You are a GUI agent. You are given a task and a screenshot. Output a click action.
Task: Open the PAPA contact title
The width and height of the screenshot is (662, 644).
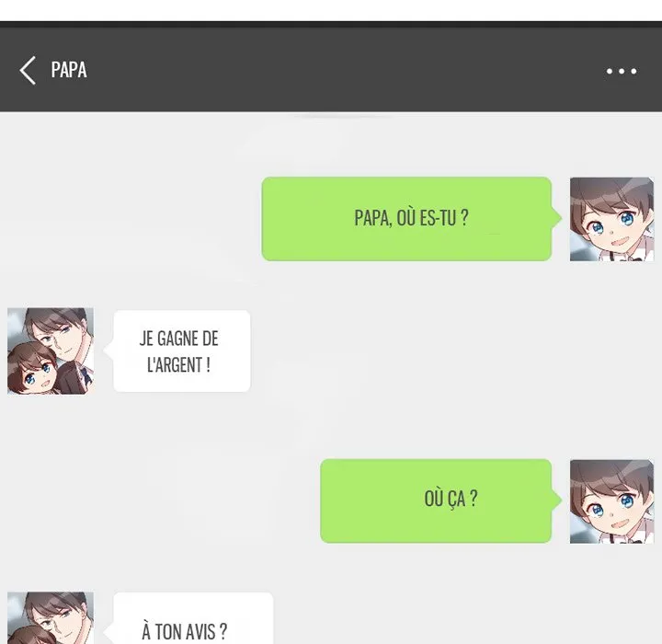tap(69, 70)
